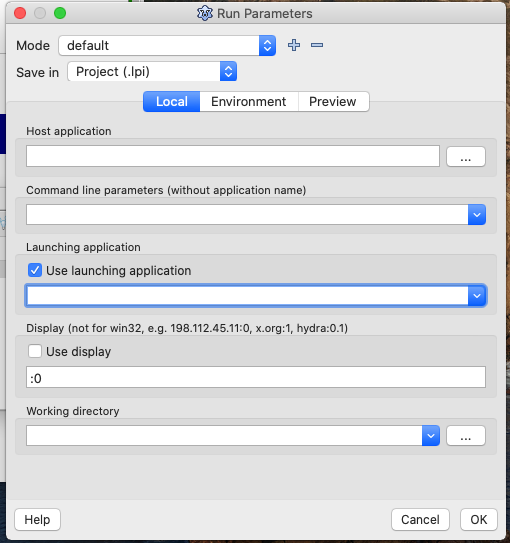This screenshot has height=543, width=510.
Task: Enable the Use display checkbox
Action: pos(35,351)
